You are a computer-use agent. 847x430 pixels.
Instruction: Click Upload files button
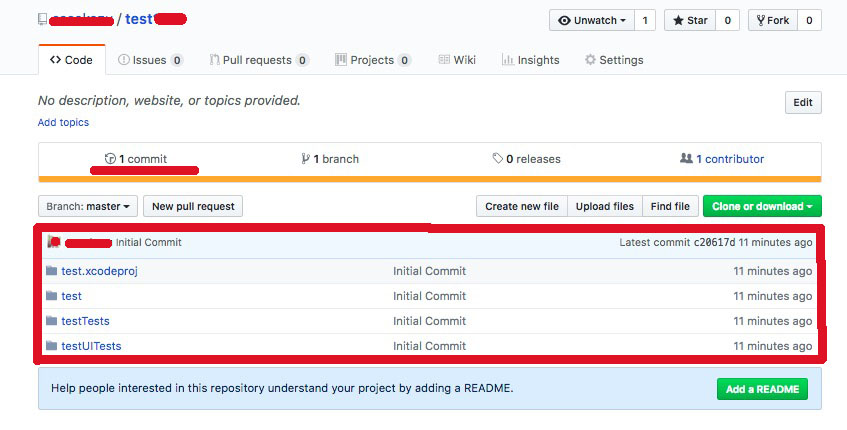pyautogui.click(x=604, y=206)
